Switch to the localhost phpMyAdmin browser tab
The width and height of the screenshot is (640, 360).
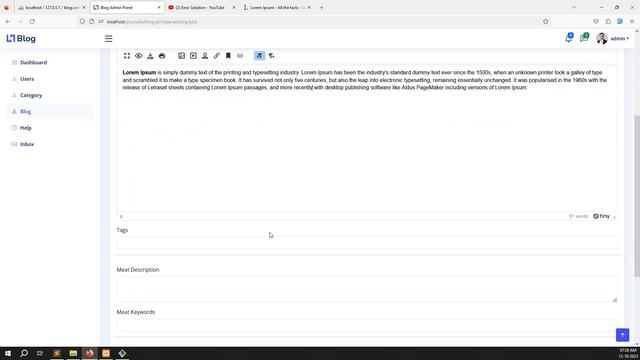click(x=51, y=7)
